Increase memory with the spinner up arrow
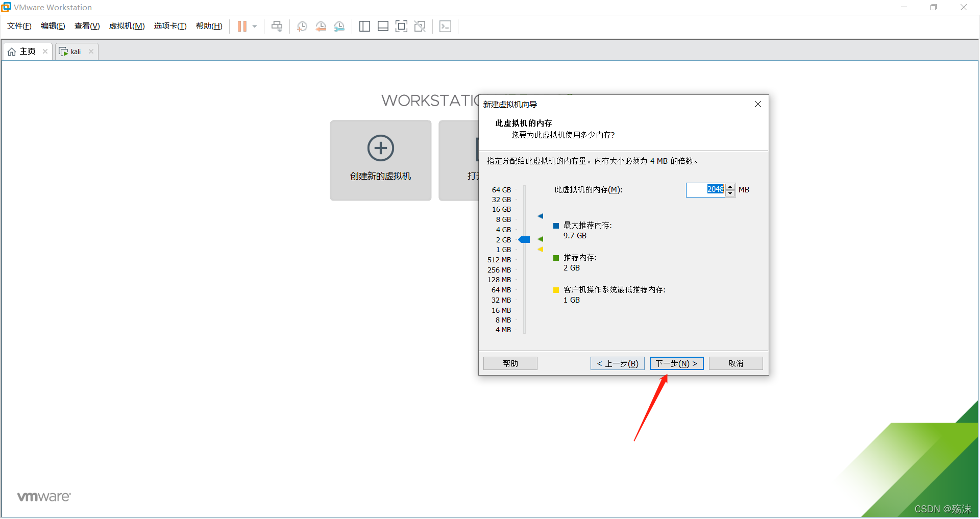Image resolution: width=980 pixels, height=519 pixels. (730, 187)
